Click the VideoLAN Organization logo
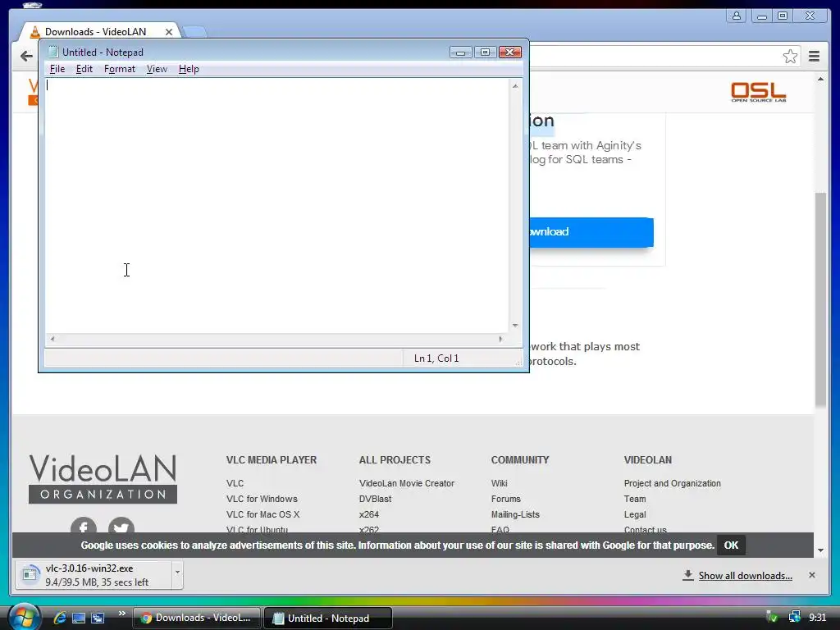This screenshot has width=840, height=630. pyautogui.click(x=103, y=479)
